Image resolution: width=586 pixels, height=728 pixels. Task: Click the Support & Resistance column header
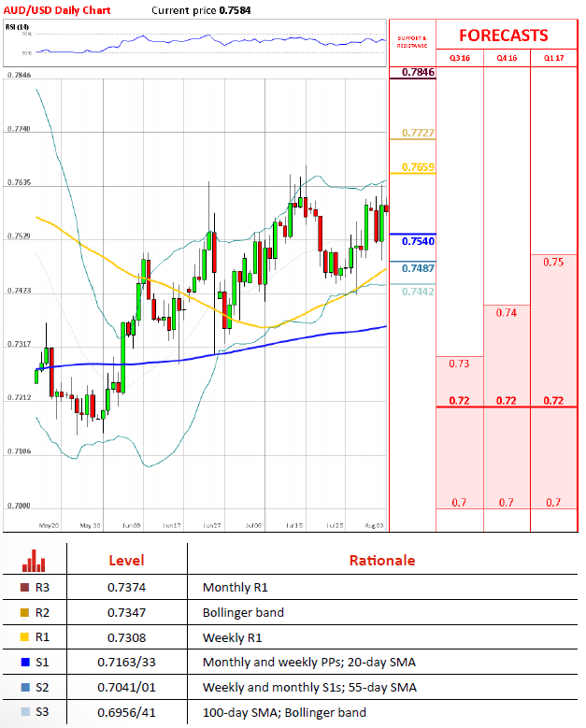[x=412, y=42]
